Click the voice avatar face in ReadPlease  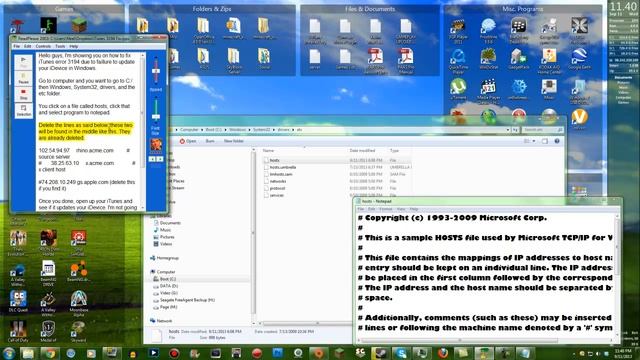pyautogui.click(x=156, y=144)
